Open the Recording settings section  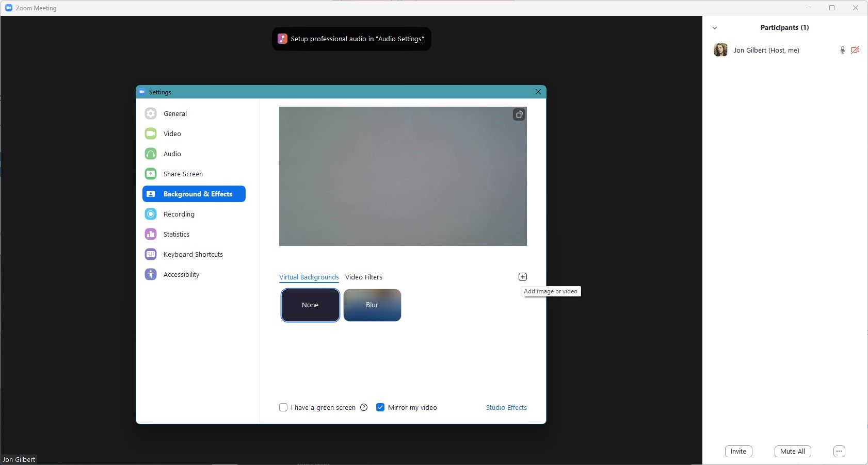178,214
